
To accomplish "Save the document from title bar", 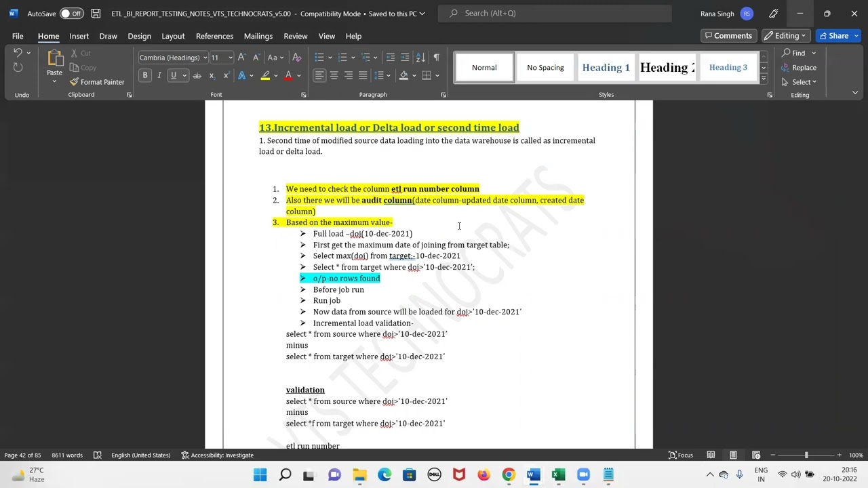I will click(x=96, y=14).
